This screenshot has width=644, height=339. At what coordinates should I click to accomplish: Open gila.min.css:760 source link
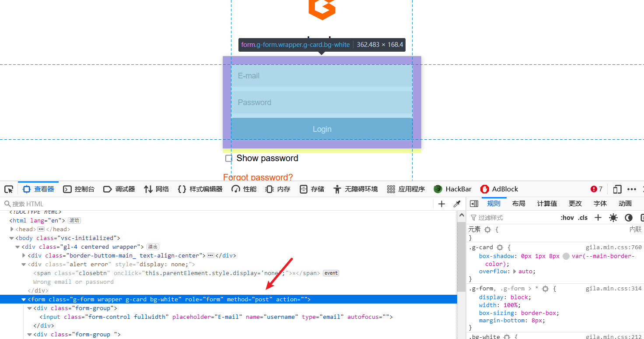coord(614,247)
